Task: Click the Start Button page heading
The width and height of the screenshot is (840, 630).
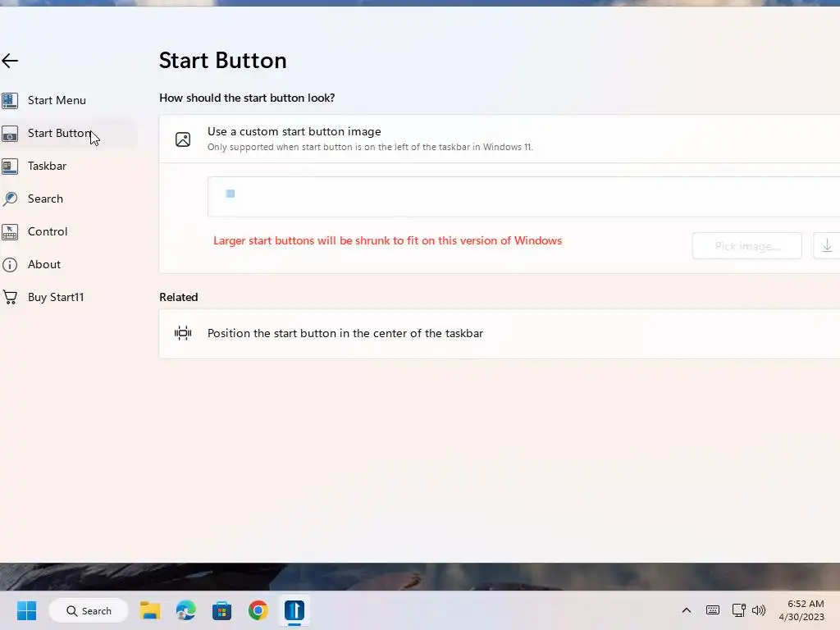Action: 223,61
